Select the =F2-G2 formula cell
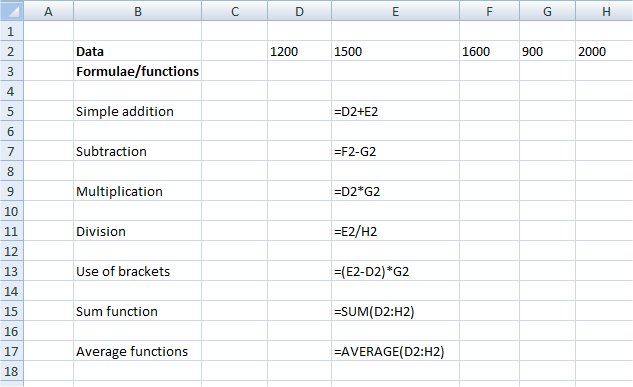Screen dimensions: 633x387 (396, 151)
